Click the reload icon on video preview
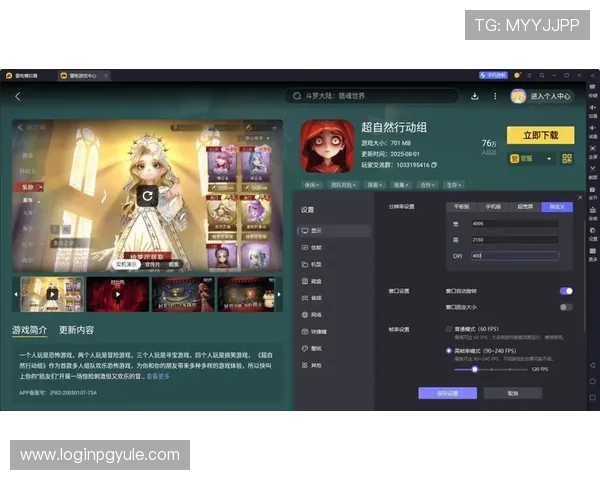The height and width of the screenshot is (480, 600). [147, 196]
